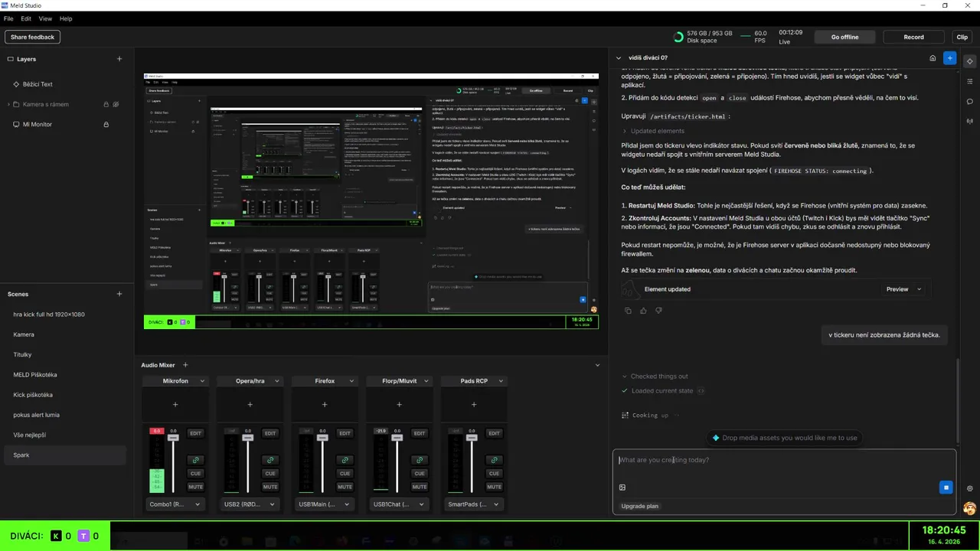Add effect to Firefox track
This screenshot has height=551, width=980.
click(325, 404)
